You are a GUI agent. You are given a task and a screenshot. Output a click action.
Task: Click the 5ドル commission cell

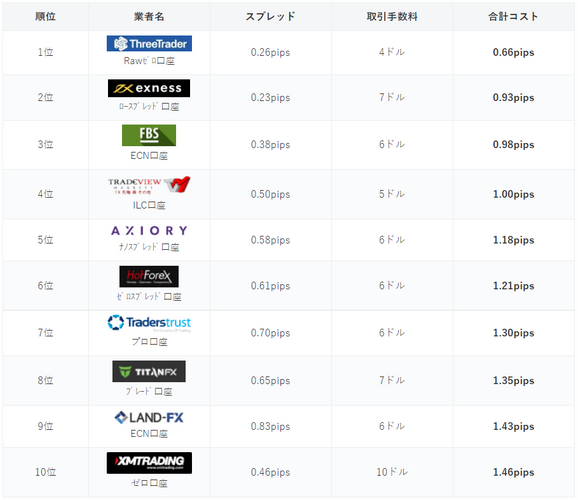pos(392,194)
